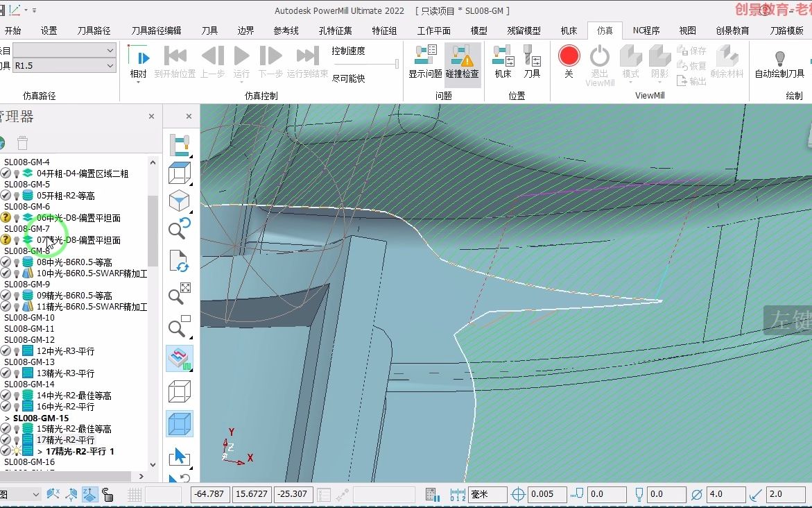Toggle visibility of 12中光-R3-平行 toolpath
The height and width of the screenshot is (508, 812).
pyautogui.click(x=16, y=350)
